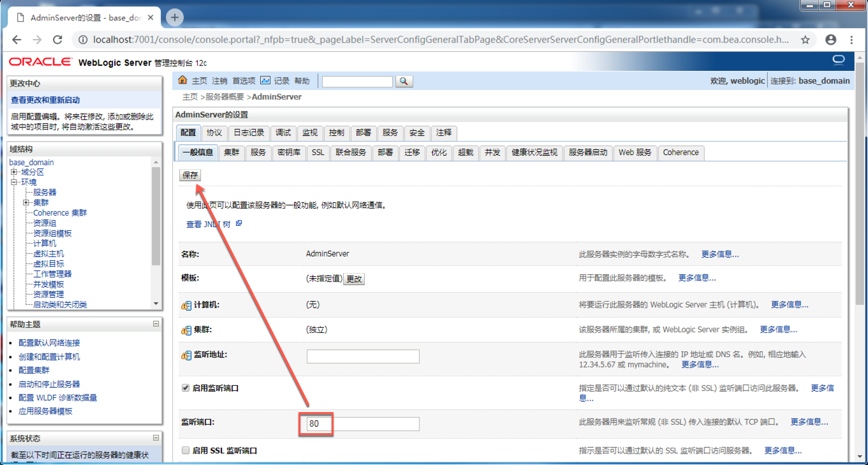Open the help topic 配置默认网络连接
Image resolution: width=868 pixels, height=465 pixels.
pyautogui.click(x=50, y=343)
